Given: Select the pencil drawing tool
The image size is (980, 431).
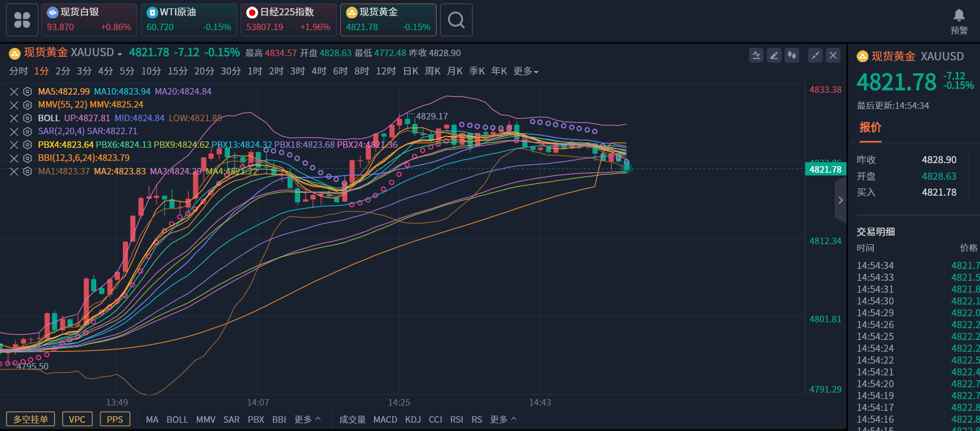Looking at the screenshot, I should (774, 56).
